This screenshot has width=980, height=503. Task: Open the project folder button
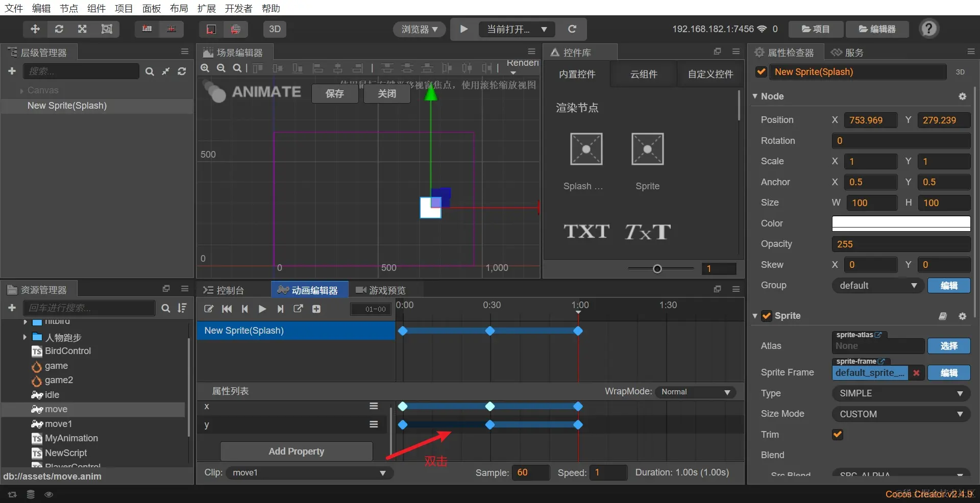coord(815,29)
